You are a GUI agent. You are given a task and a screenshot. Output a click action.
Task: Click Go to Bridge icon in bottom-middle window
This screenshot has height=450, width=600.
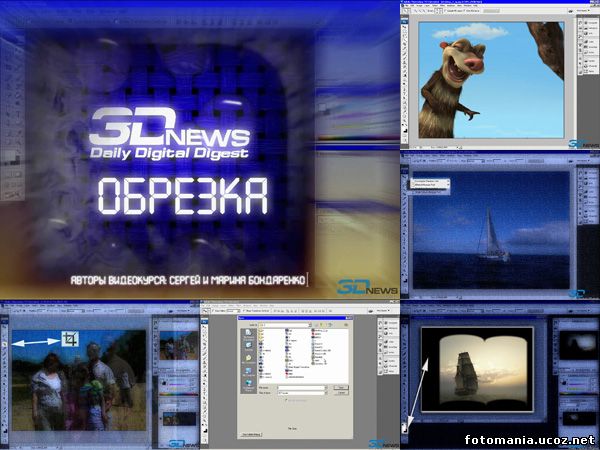[x=370, y=311]
